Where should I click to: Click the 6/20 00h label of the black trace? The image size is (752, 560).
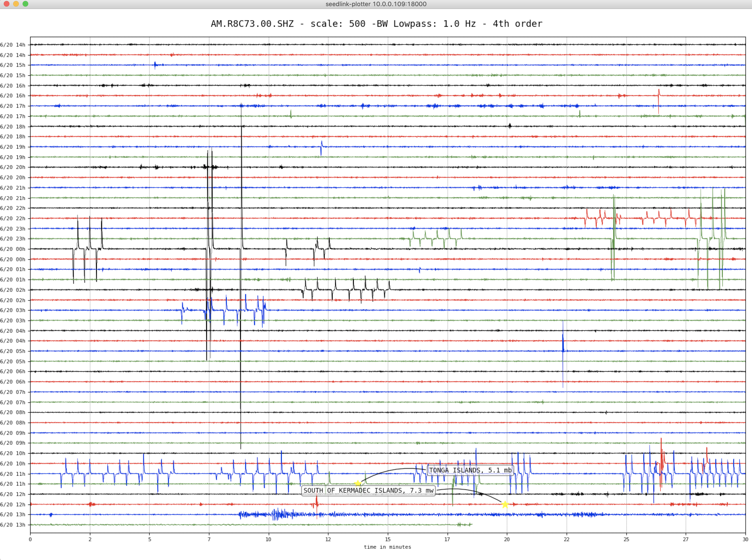(13, 249)
